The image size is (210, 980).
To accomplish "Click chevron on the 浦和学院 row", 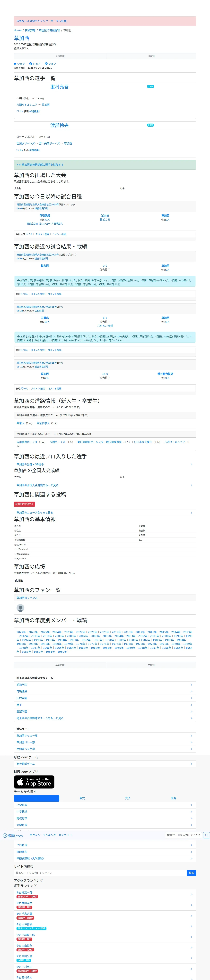I will coord(191,685).
